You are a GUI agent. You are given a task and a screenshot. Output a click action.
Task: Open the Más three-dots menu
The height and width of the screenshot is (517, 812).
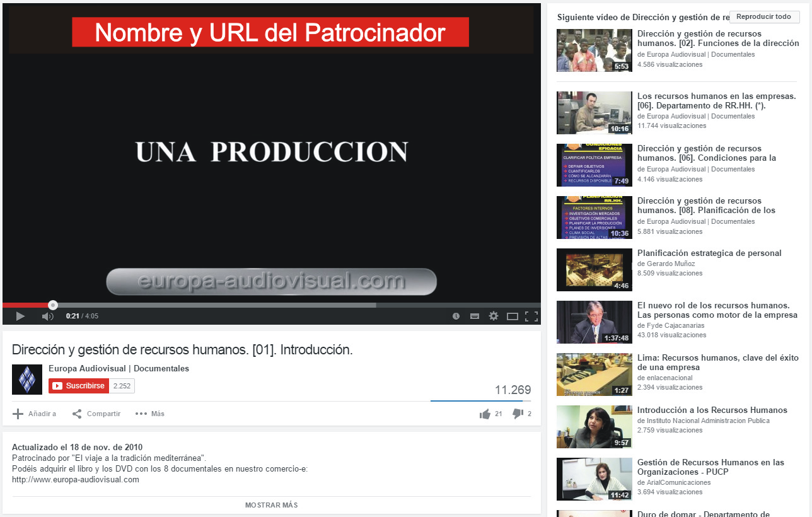pos(150,414)
